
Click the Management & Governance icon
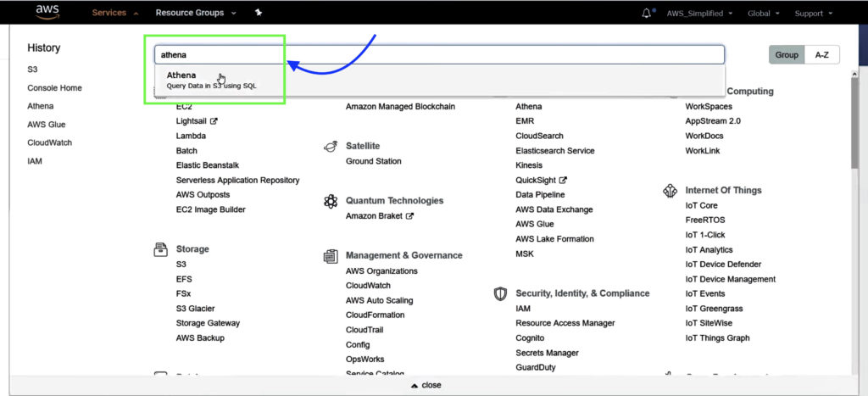point(331,256)
